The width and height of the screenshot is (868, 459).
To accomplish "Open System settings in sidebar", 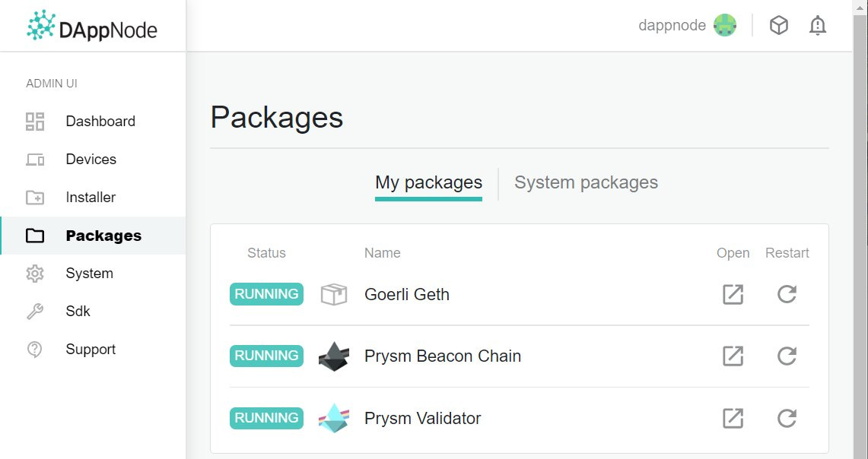I will 93,274.
